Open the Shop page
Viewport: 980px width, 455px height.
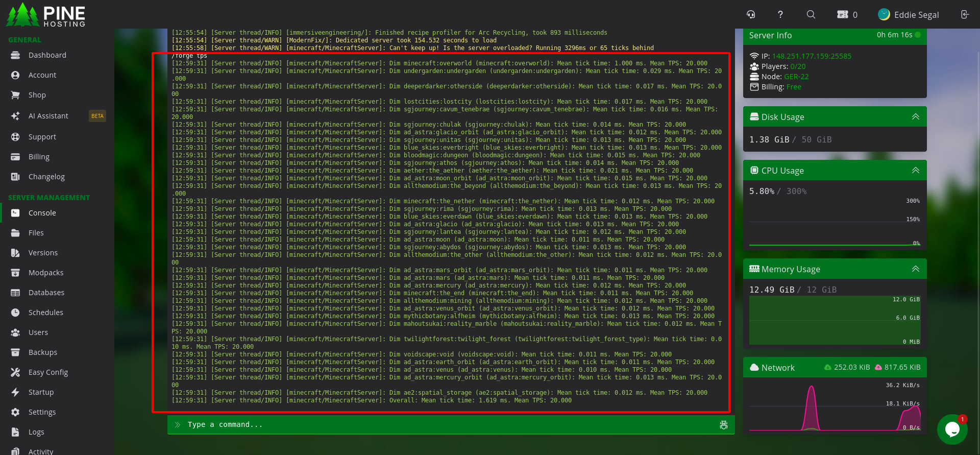click(x=37, y=95)
